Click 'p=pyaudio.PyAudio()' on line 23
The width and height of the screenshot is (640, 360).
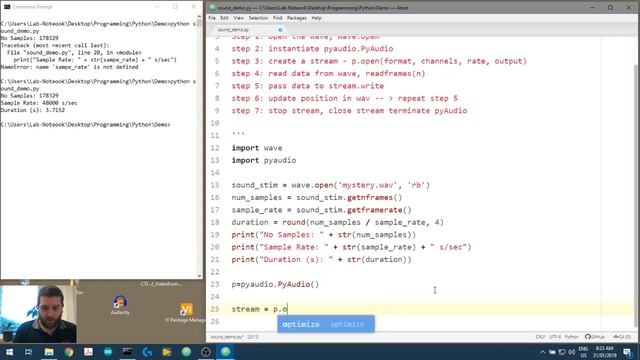(275, 284)
